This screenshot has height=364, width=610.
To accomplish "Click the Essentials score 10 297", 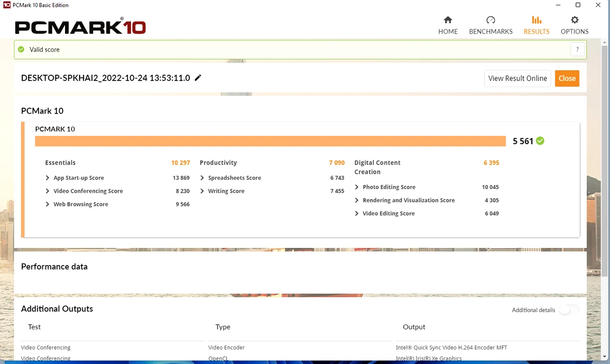I will [x=181, y=163].
